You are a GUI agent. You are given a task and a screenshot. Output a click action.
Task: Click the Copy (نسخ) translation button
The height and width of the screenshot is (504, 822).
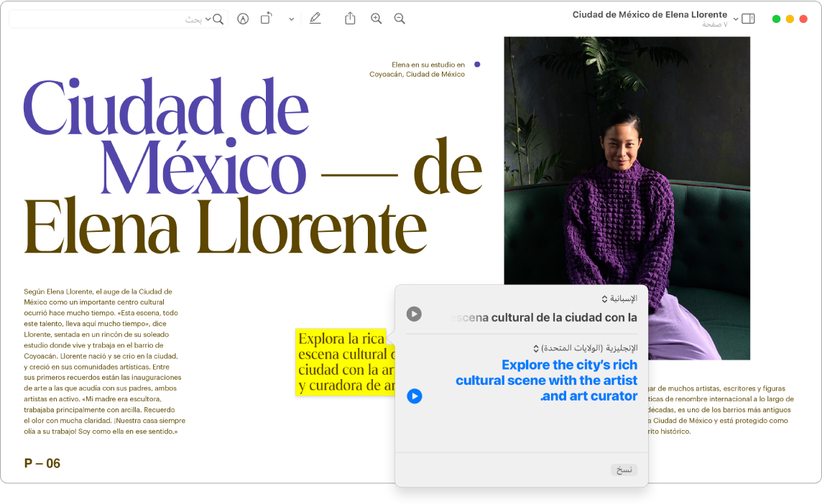click(x=624, y=470)
